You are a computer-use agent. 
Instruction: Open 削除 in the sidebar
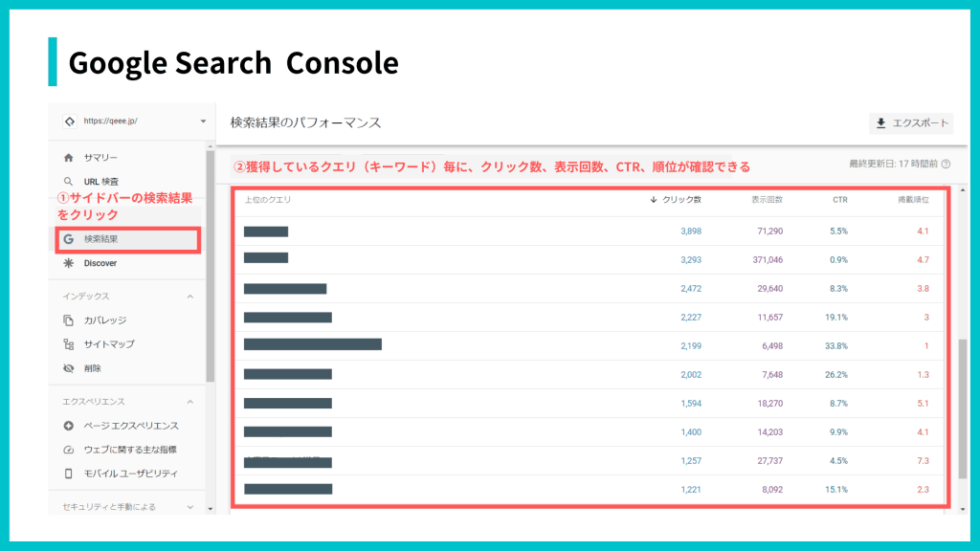93,368
